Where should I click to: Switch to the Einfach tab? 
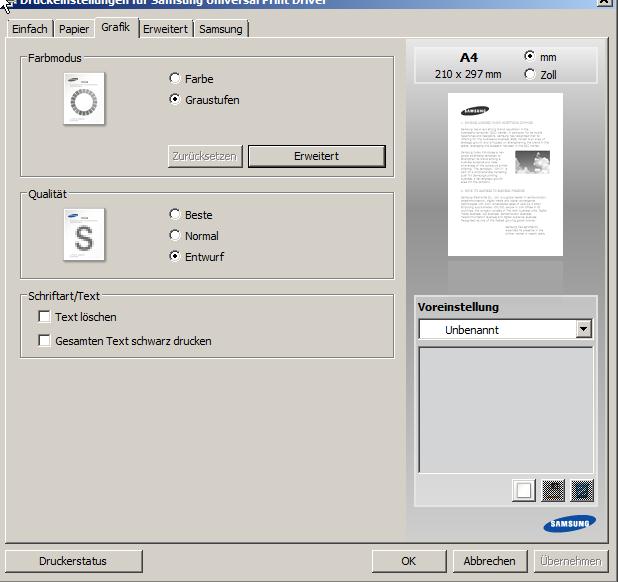click(x=30, y=29)
